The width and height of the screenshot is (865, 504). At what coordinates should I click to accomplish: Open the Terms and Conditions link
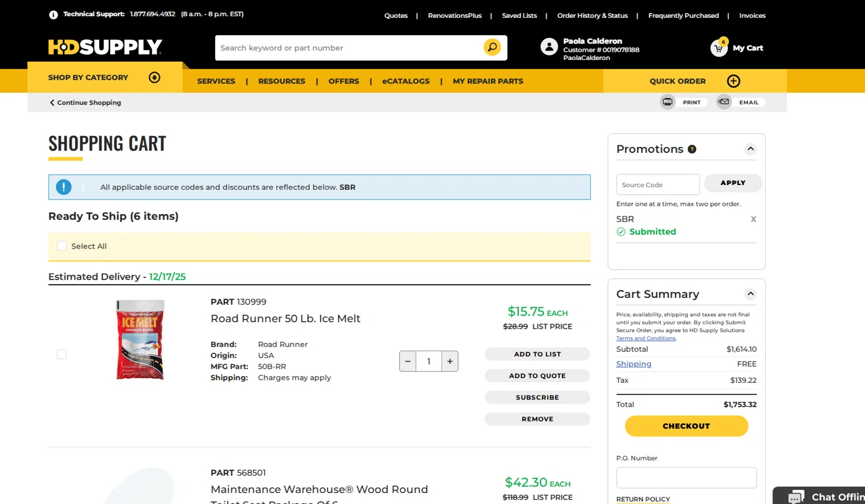tap(646, 338)
